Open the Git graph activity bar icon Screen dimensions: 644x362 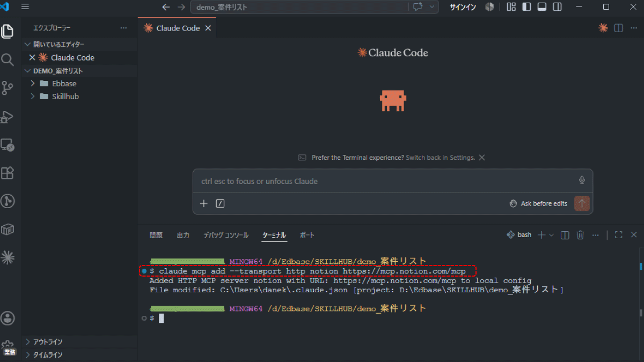[x=8, y=201]
